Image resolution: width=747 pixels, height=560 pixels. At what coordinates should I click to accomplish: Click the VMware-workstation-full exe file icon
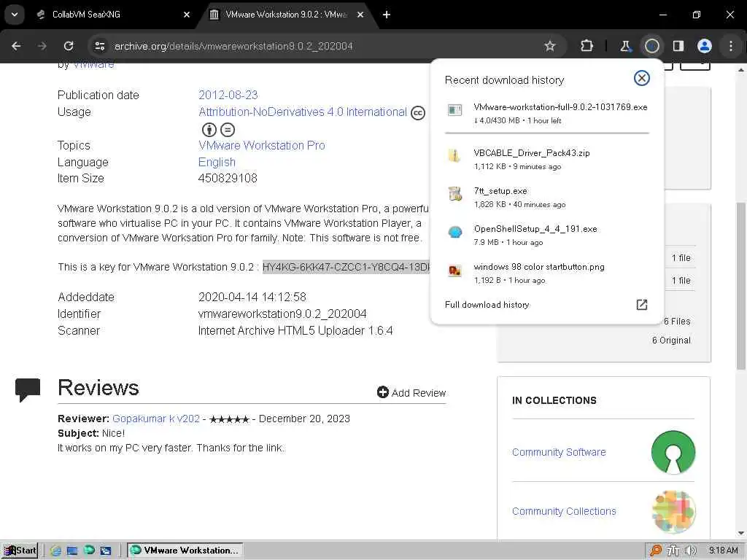(x=454, y=111)
